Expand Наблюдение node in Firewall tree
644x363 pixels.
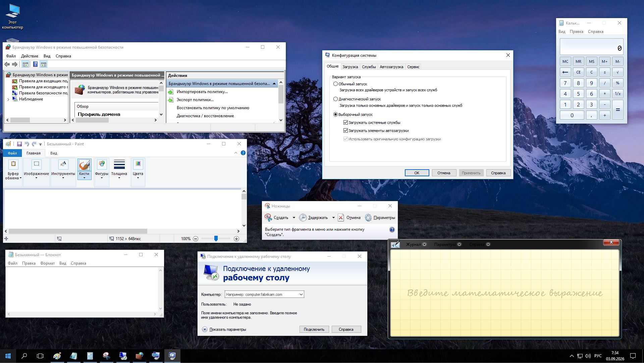(x=8, y=99)
